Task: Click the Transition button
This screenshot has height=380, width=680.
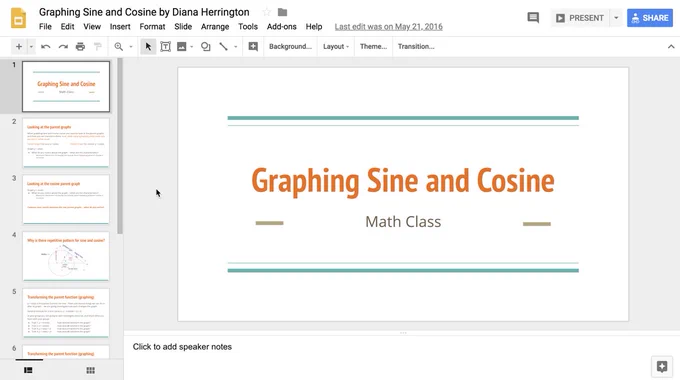Action: [x=416, y=46]
